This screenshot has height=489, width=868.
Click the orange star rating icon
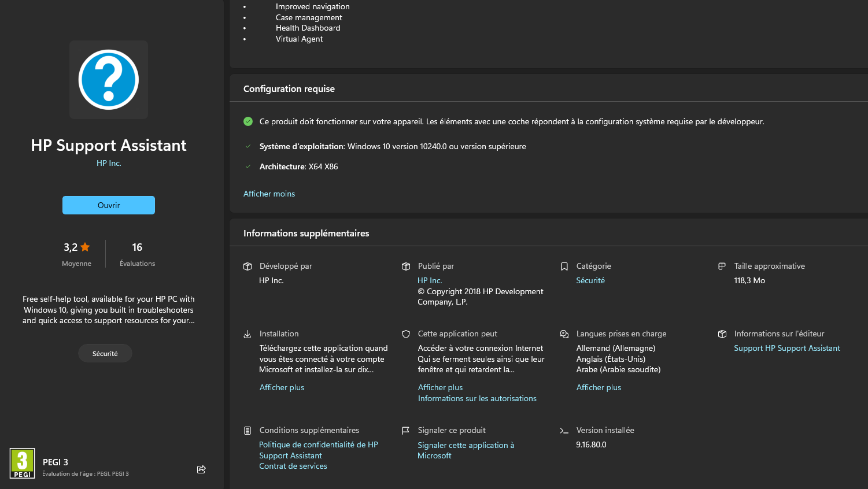(85, 247)
